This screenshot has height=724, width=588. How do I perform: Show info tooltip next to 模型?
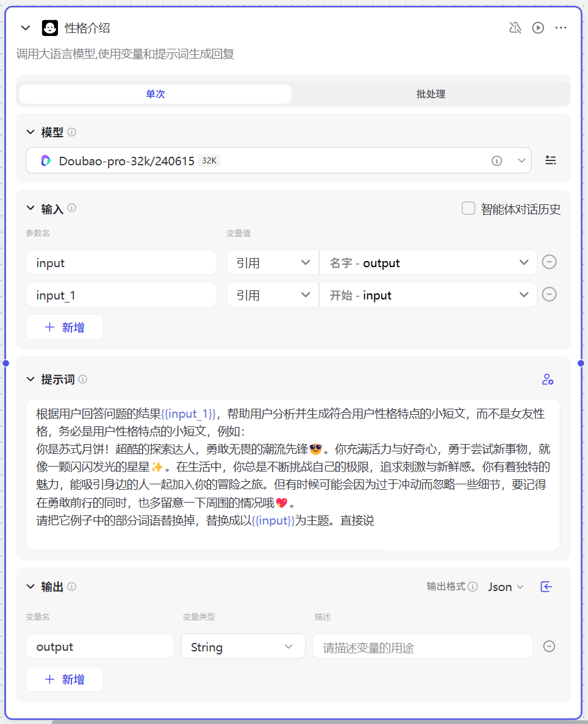pos(71,132)
